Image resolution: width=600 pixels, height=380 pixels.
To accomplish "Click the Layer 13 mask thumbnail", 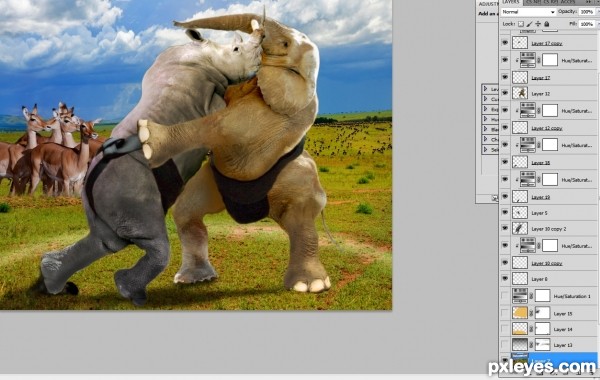I will 542,344.
